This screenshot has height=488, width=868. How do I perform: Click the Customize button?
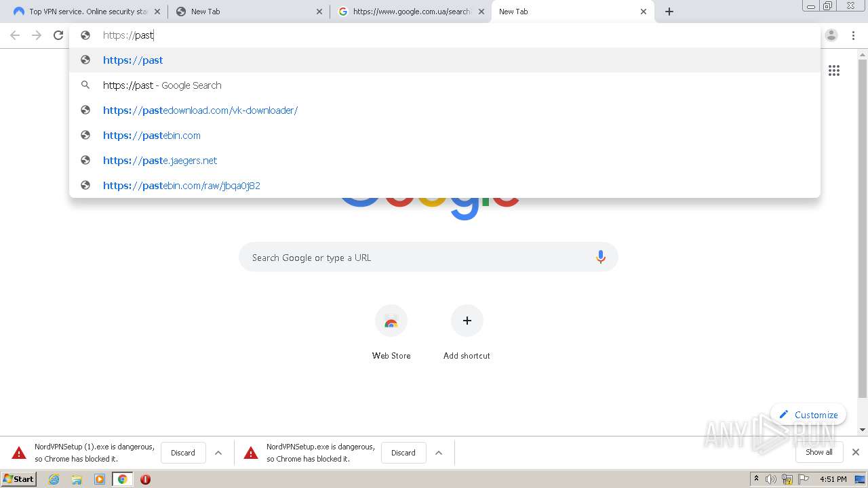808,415
